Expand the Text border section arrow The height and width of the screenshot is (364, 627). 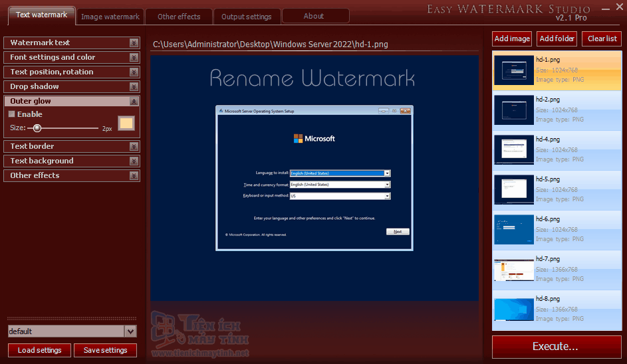[134, 147]
